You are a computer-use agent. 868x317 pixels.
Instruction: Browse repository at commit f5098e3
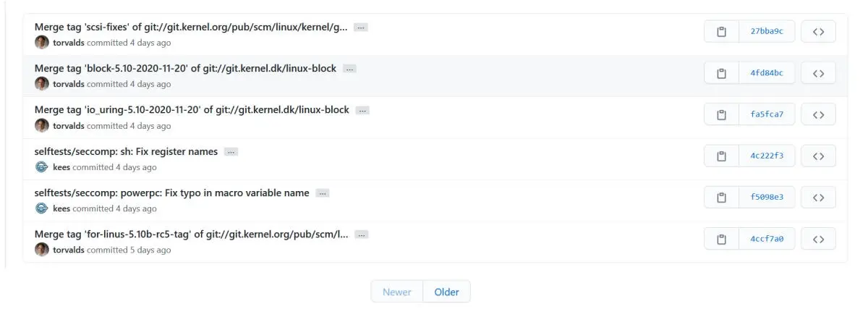(818, 198)
